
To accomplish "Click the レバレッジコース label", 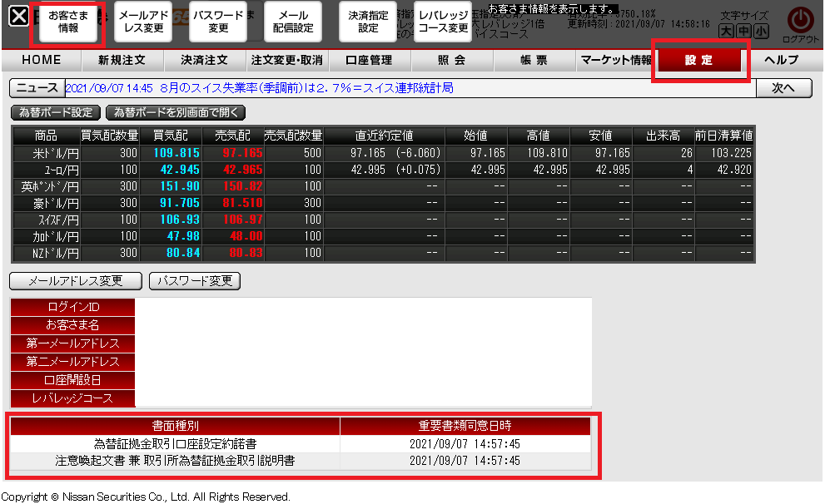I will (x=72, y=398).
